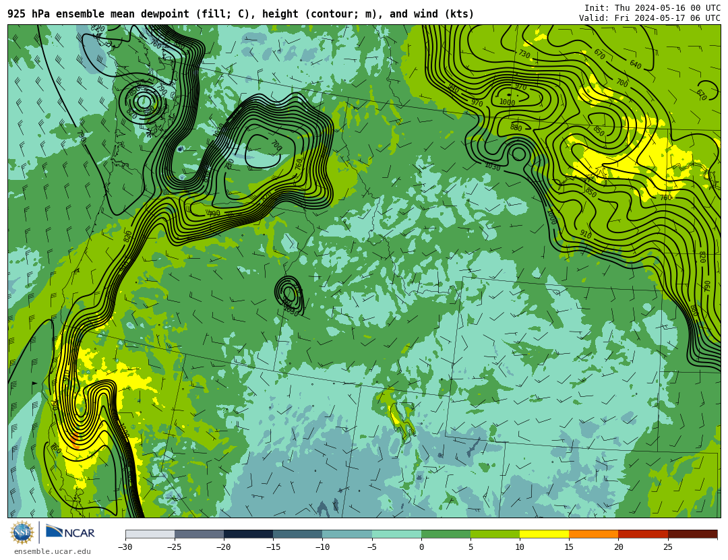Open the ensemble.ucar.edu link text
Viewport: 728px width, 560px height.
click(53, 552)
